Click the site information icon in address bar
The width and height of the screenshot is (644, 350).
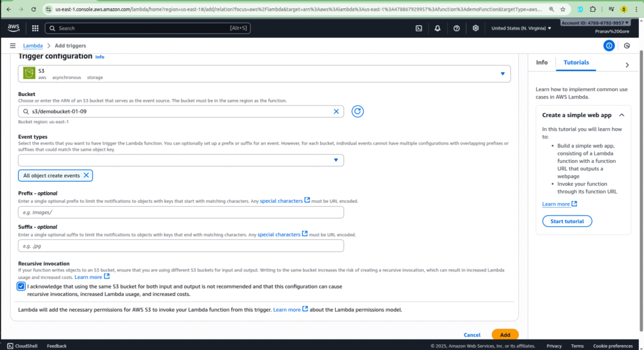click(48, 9)
